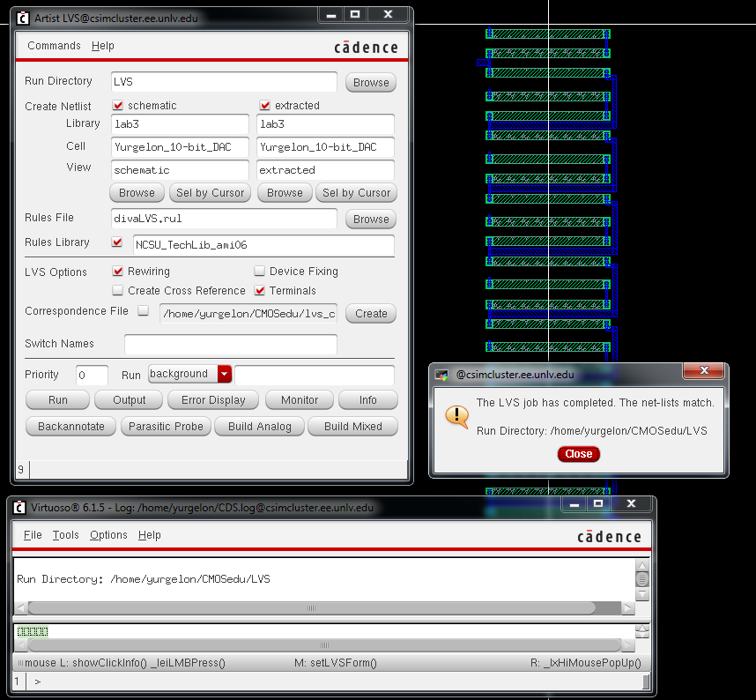Viewport: 756px width, 700px height.
Task: Minimize the Virtuoso log window
Action: coord(574,503)
